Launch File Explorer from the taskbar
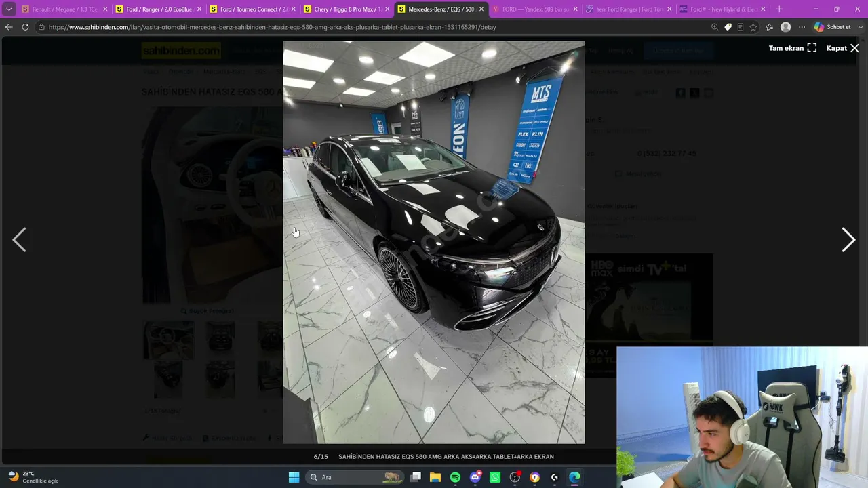 [435, 477]
